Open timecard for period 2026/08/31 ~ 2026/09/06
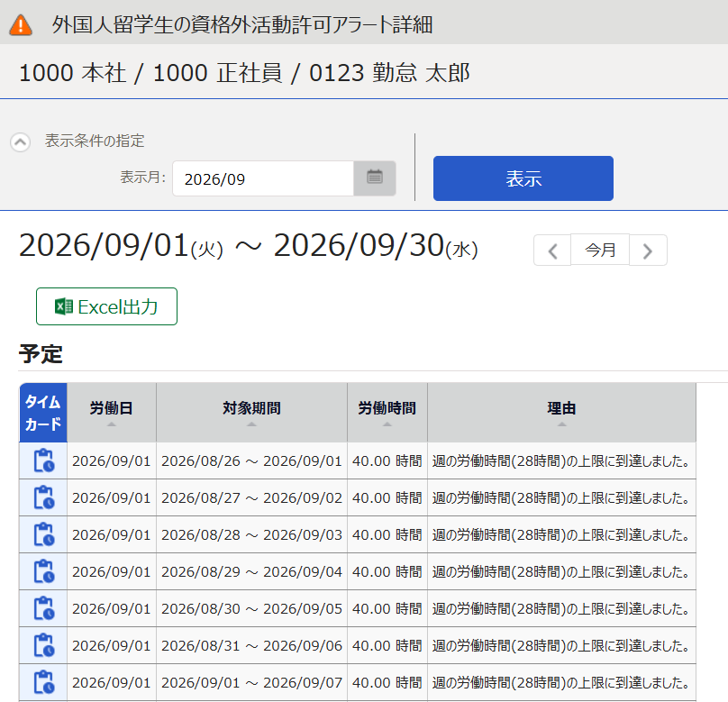This screenshot has width=728, height=702. [43, 645]
